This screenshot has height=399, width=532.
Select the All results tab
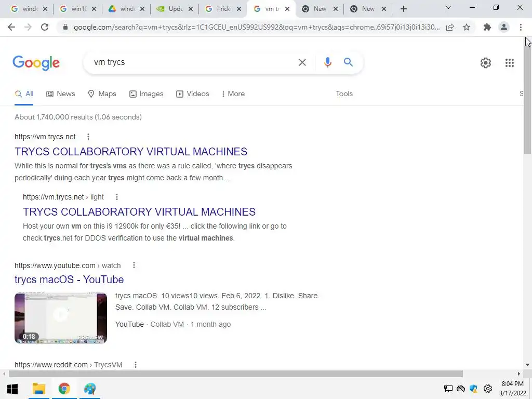24,94
